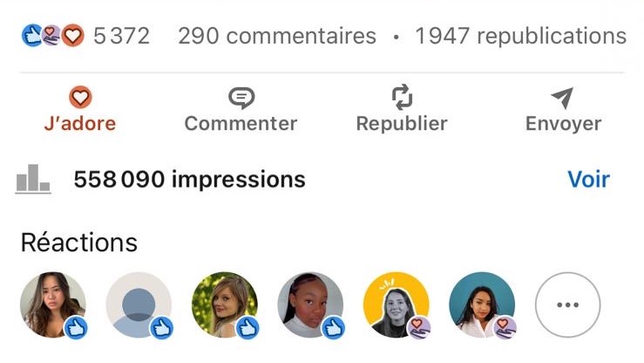Open the 1947 republications link

click(x=521, y=36)
